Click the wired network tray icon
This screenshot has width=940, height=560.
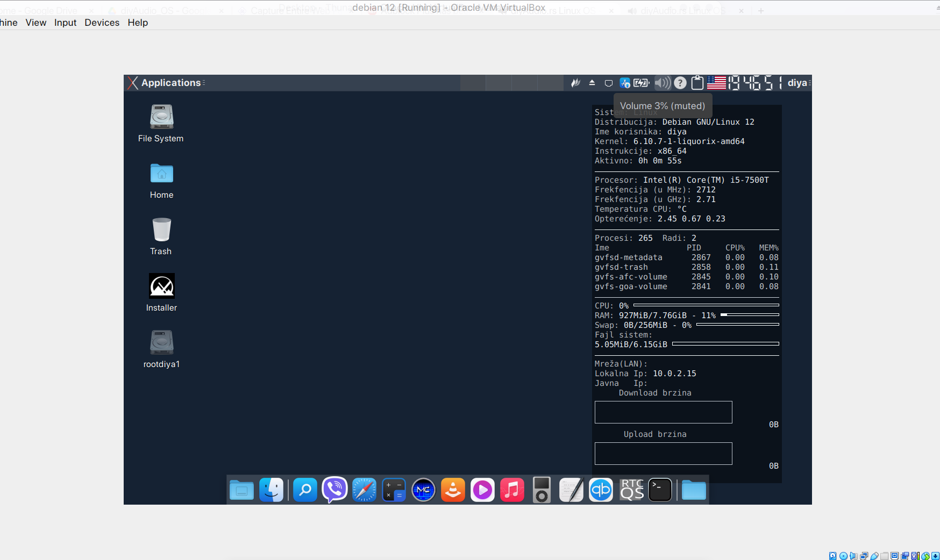pyautogui.click(x=609, y=83)
